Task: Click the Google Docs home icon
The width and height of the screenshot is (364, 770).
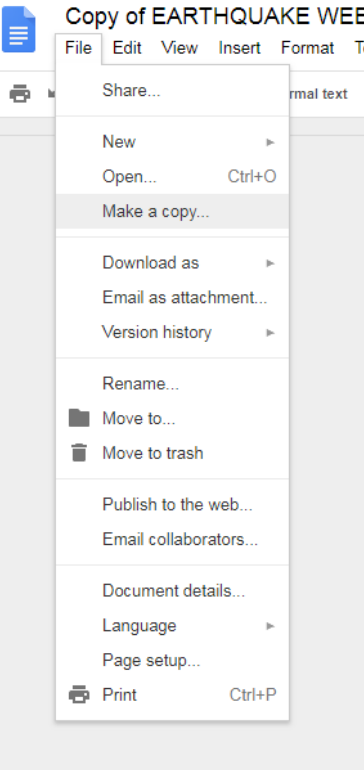Action: pyautogui.click(x=19, y=28)
